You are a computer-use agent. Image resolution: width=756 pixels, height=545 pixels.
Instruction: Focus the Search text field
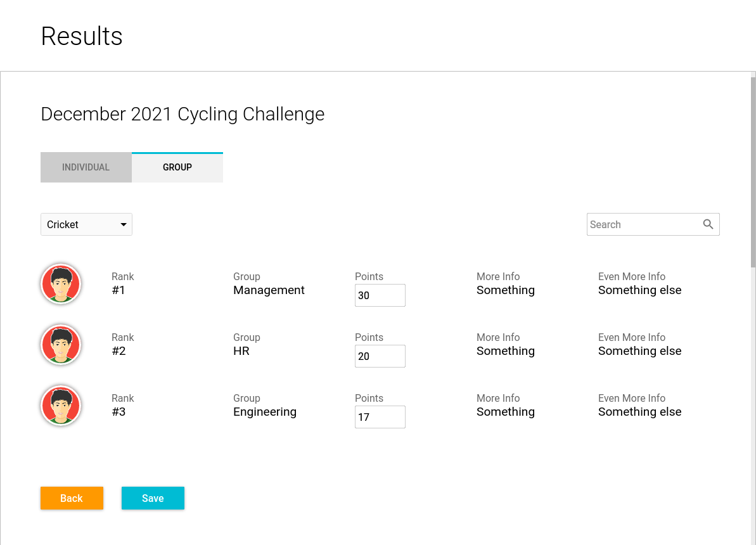[x=643, y=224]
